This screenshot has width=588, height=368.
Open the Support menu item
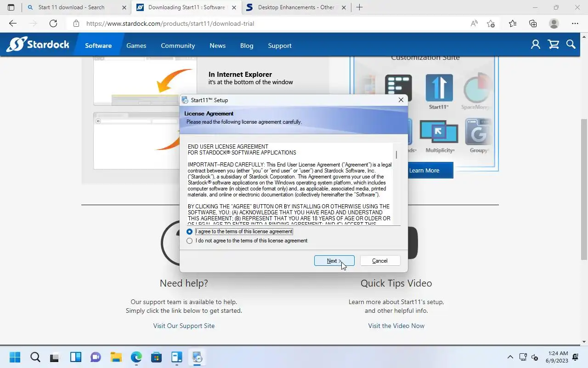coord(280,46)
